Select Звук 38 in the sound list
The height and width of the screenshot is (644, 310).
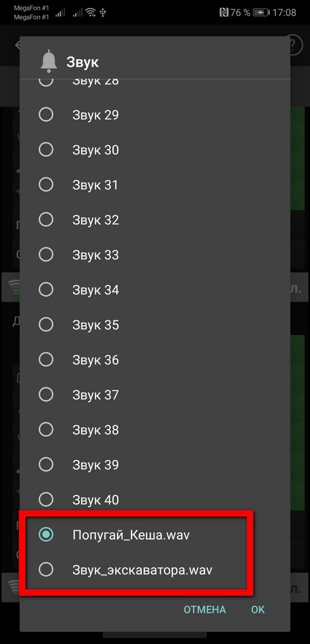coord(155,429)
